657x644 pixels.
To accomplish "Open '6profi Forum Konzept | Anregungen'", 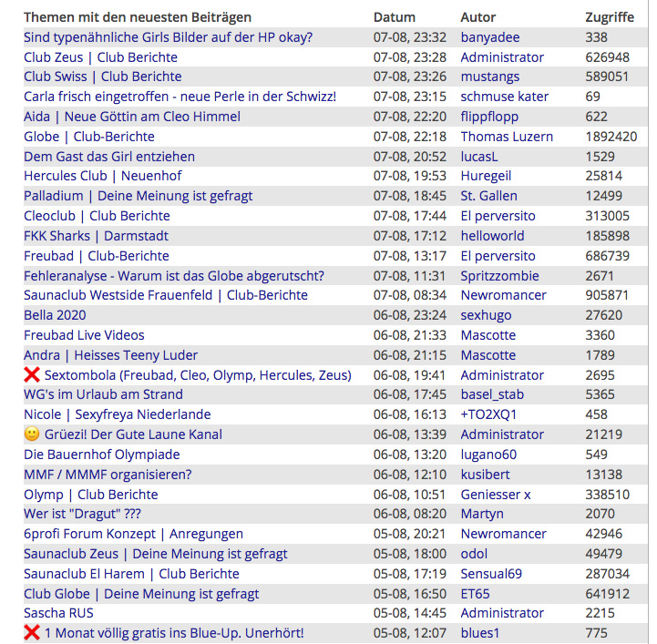I will pos(133,534).
